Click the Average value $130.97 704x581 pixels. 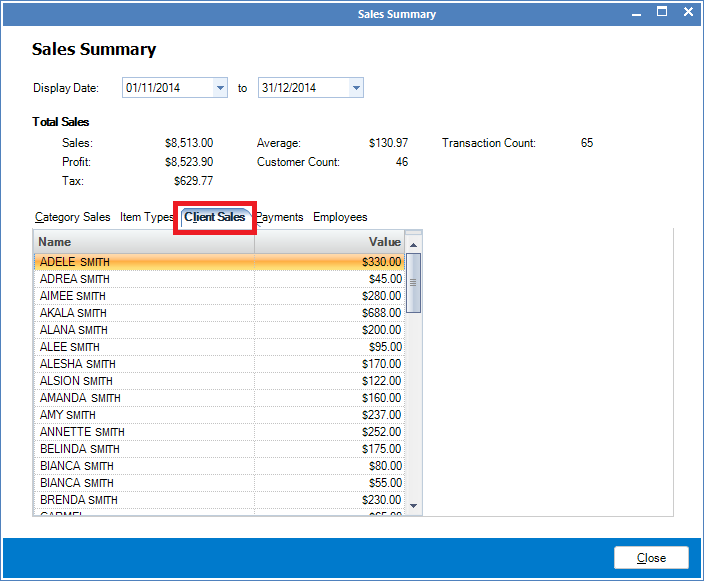[388, 143]
